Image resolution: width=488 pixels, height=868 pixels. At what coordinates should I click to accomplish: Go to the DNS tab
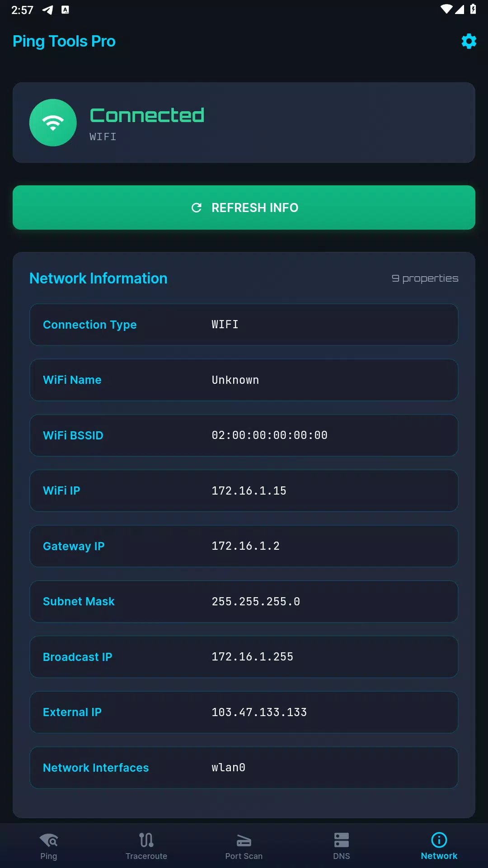pyautogui.click(x=342, y=846)
